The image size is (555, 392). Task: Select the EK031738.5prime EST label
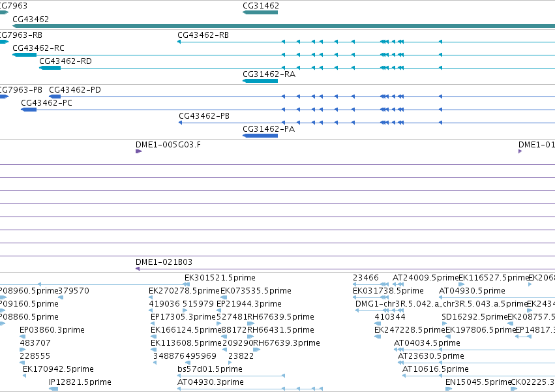388,291
